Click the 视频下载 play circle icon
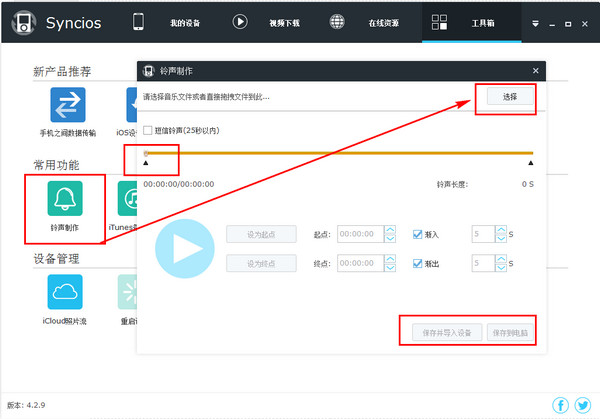 240,21
